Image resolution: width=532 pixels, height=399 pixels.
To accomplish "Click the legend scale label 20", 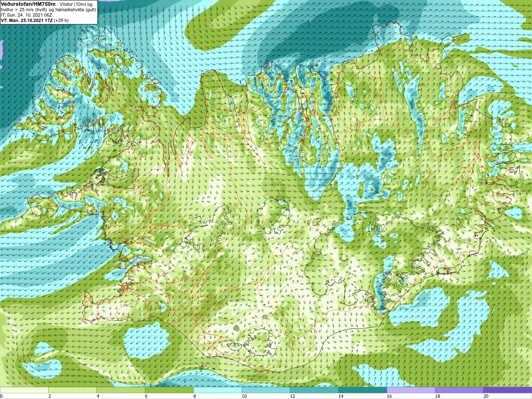I will pos(486,396).
